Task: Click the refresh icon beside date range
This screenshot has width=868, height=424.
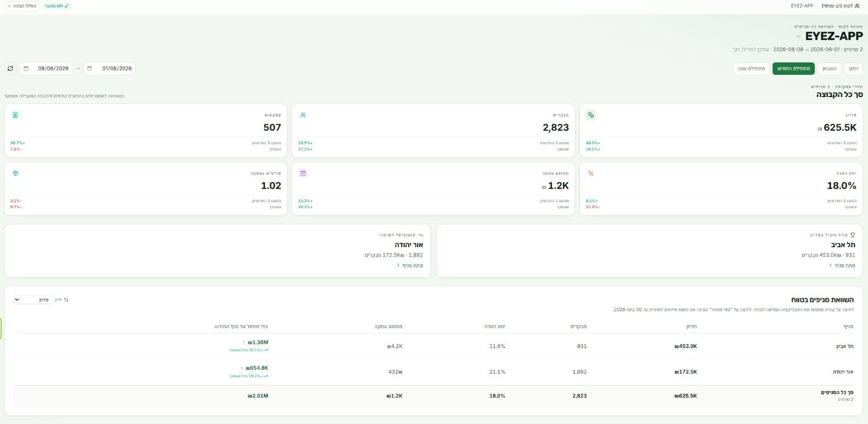Action: point(10,68)
